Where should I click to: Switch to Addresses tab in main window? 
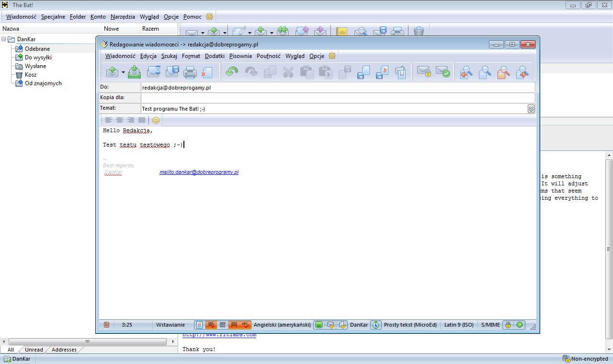pos(64,350)
